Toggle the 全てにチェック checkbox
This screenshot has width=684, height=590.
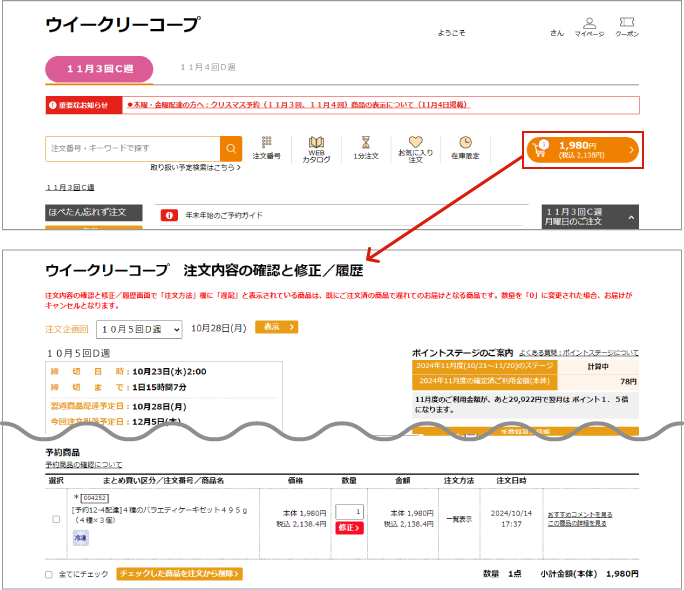pyautogui.click(x=49, y=574)
